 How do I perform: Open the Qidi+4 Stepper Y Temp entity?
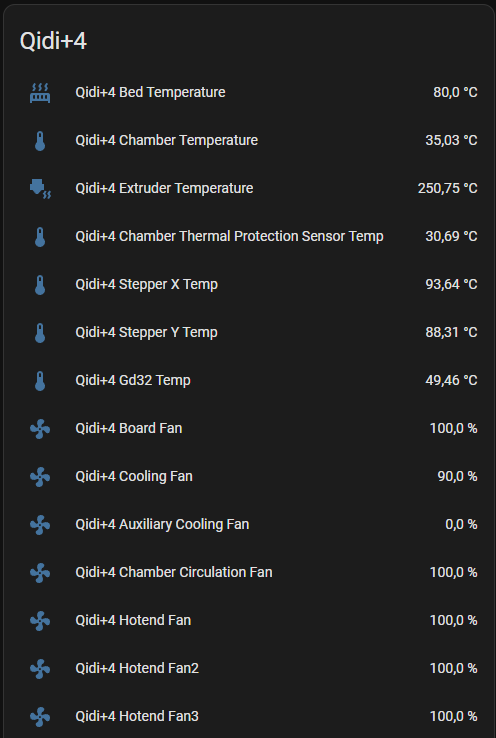146,332
